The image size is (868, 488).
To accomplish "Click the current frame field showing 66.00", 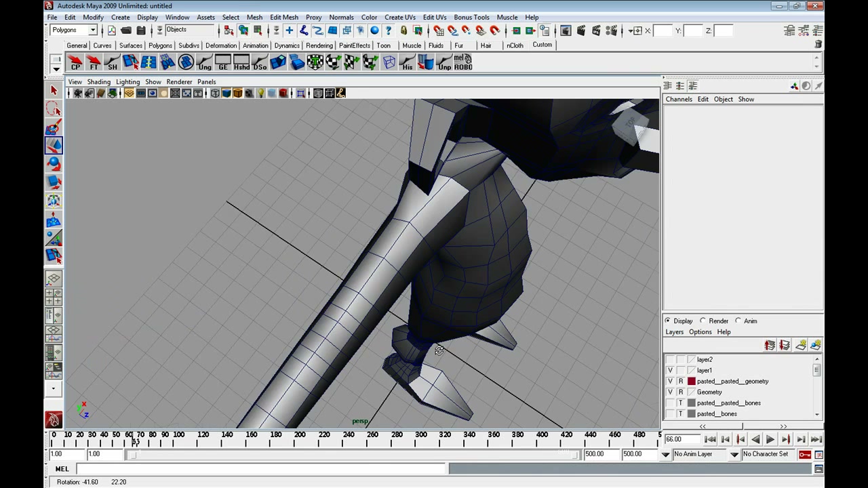I will 681,440.
